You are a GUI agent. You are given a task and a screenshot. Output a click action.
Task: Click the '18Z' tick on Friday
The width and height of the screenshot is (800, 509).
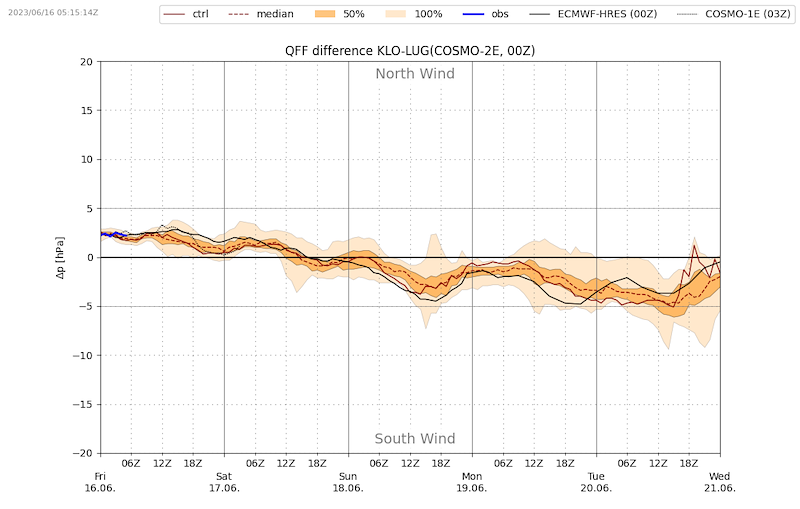tap(193, 463)
